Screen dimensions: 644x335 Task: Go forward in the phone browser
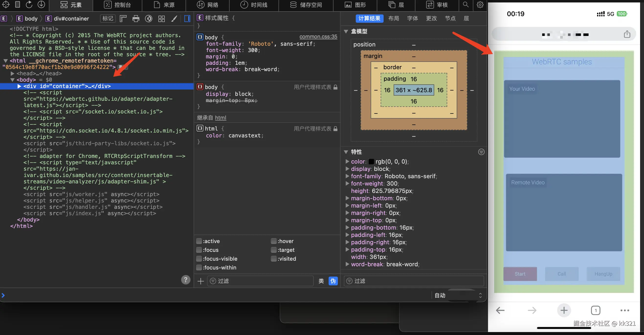tap(532, 310)
